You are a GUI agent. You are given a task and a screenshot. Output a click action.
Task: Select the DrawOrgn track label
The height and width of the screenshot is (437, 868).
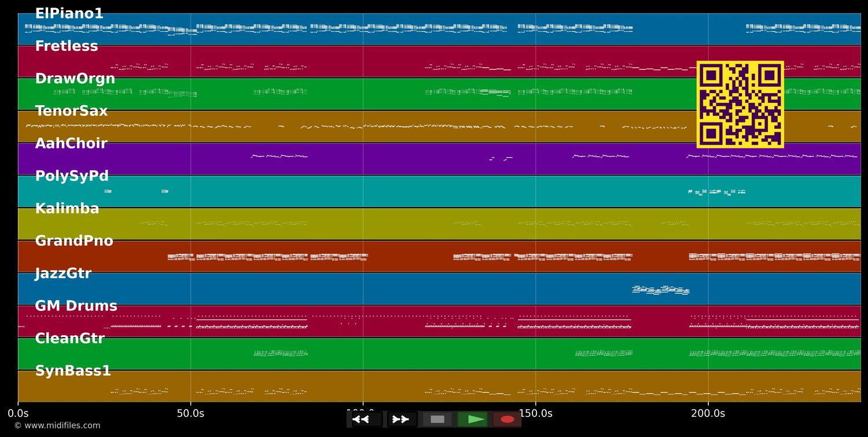pyautogui.click(x=75, y=79)
